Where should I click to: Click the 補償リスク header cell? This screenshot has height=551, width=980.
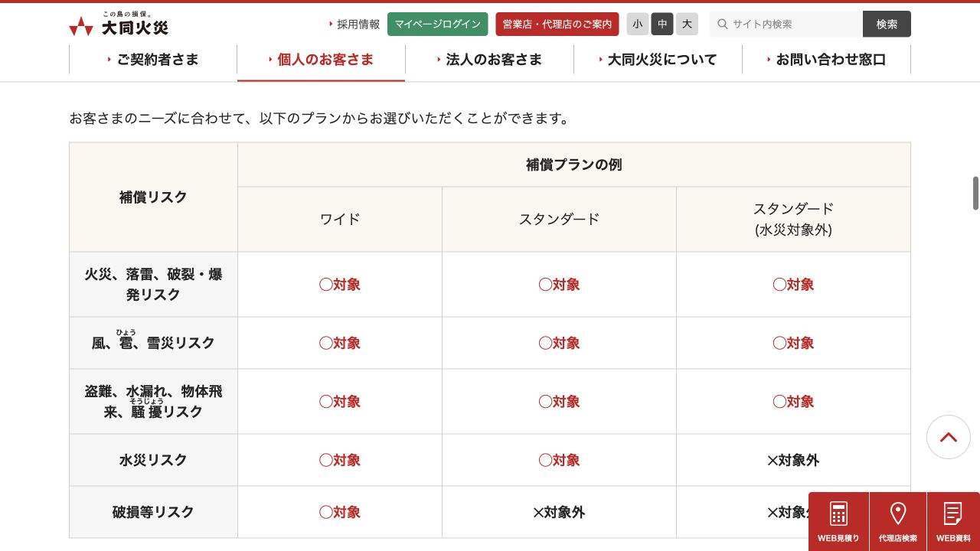[153, 197]
